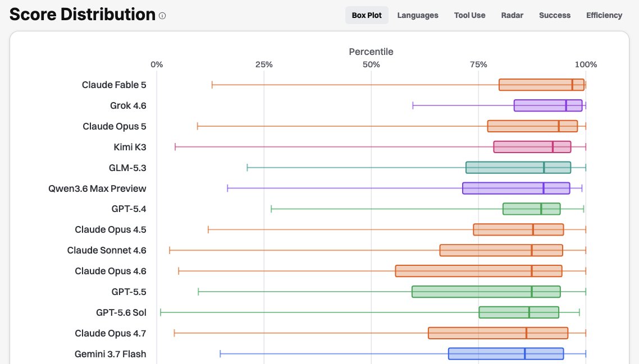Click the GPT-5.6 Sol box

(519, 312)
